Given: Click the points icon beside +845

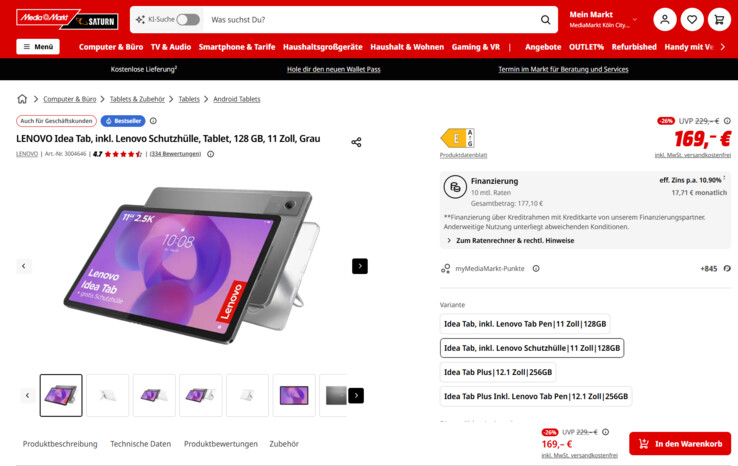Looking at the screenshot, I should 727,268.
